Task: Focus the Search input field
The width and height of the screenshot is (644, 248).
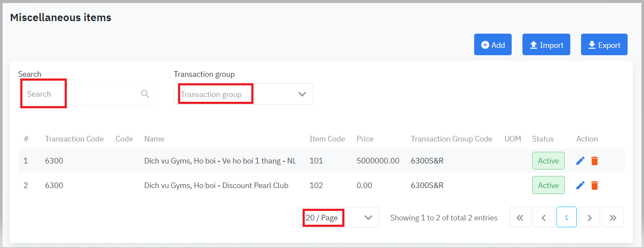Action: pos(82,94)
